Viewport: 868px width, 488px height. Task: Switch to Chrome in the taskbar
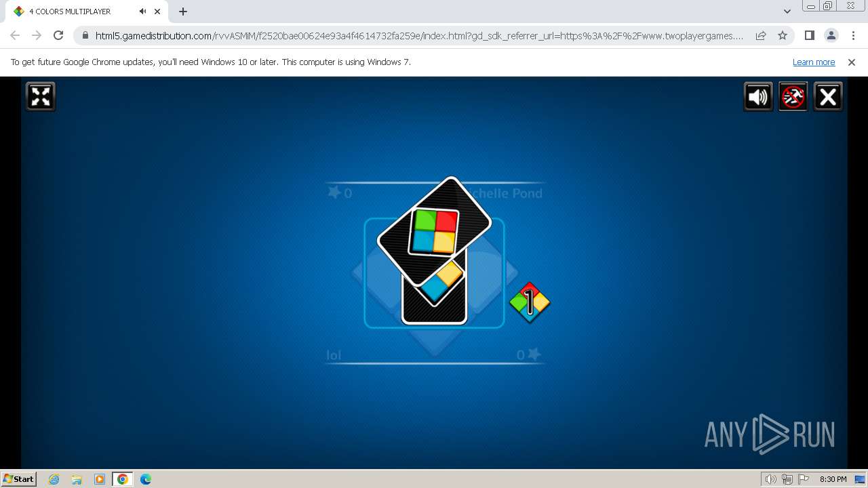123,479
